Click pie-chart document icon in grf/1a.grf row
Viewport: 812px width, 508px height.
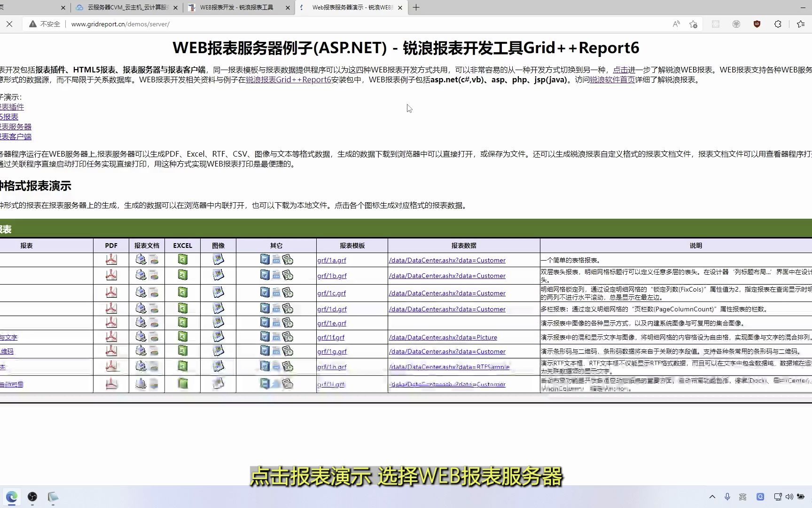(x=154, y=260)
